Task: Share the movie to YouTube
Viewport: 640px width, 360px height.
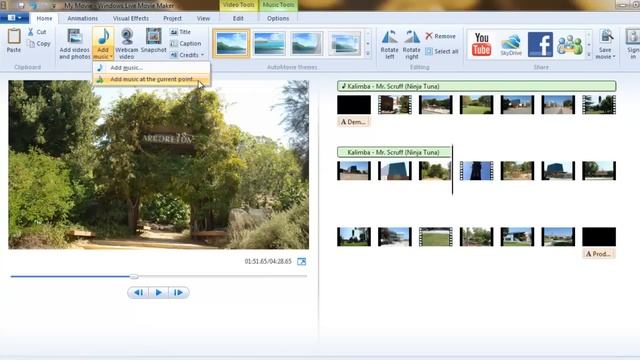Action: (482, 44)
